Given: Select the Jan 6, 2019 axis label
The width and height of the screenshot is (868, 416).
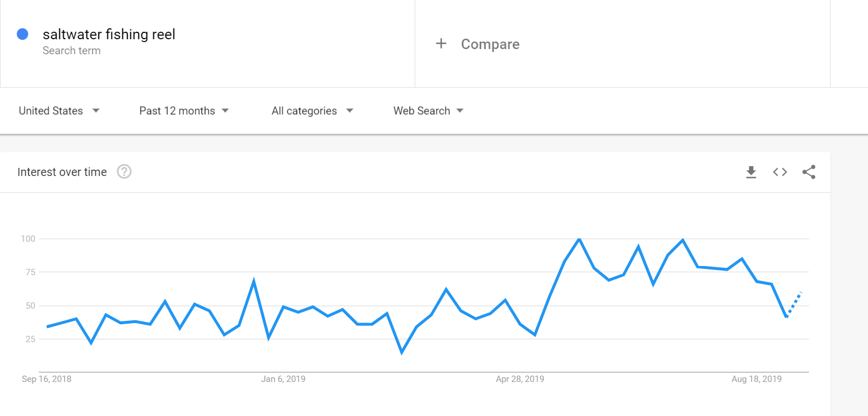Looking at the screenshot, I should [283, 379].
